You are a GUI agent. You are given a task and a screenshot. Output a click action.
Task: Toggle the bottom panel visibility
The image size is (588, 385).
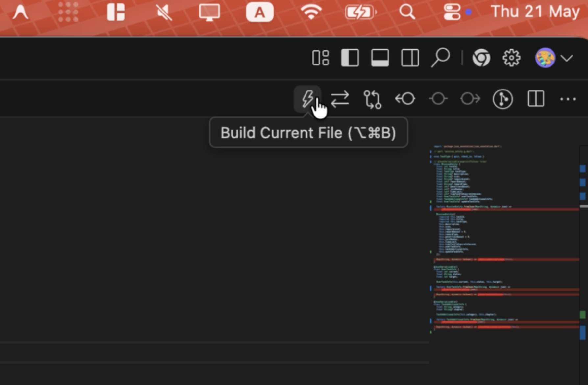click(380, 58)
